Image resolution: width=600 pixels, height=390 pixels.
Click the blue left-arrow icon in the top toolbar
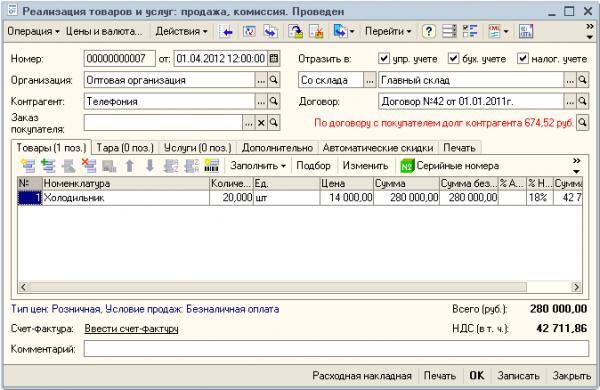click(227, 32)
